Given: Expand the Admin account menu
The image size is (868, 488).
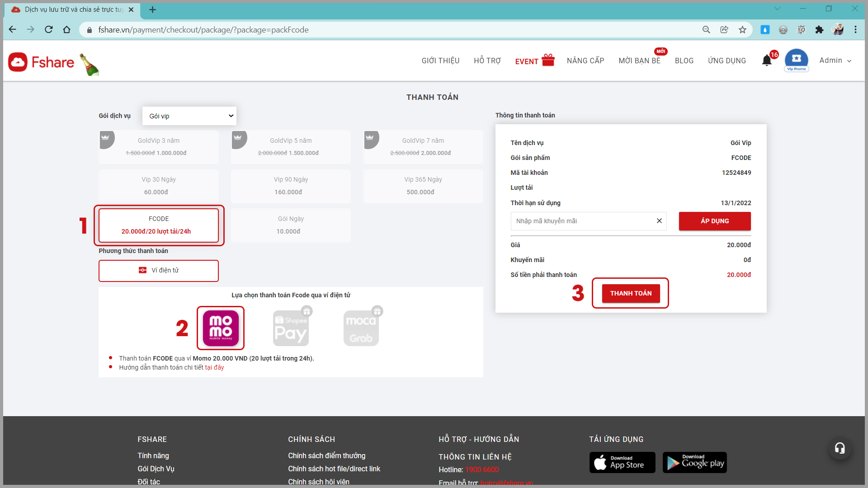Looking at the screenshot, I should [835, 61].
